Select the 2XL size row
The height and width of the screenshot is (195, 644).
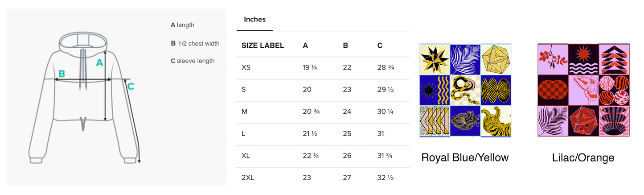[248, 178]
